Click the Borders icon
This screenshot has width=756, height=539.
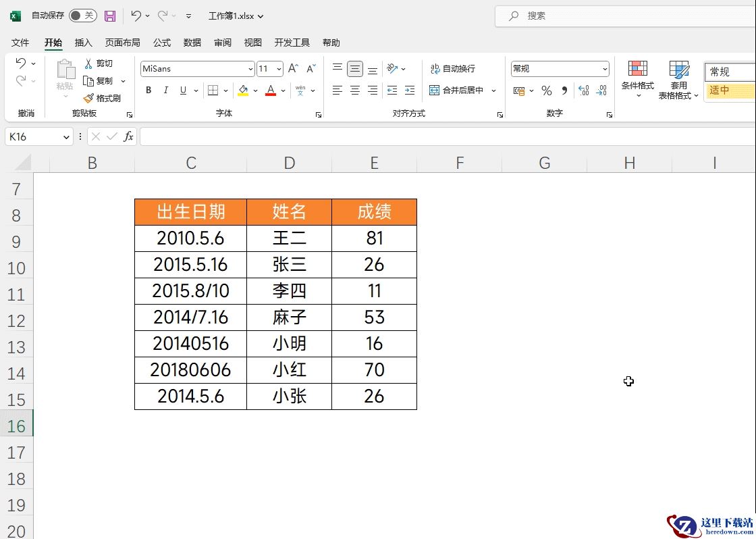213,91
